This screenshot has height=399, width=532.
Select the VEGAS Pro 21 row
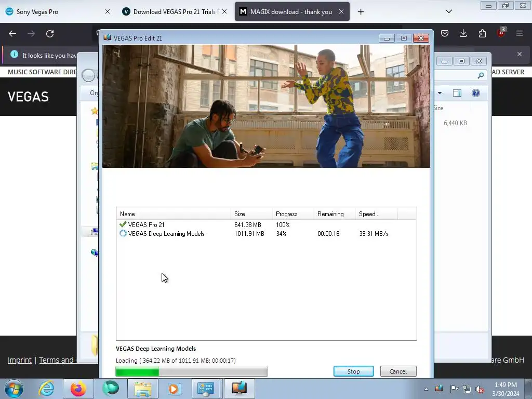coord(266,224)
